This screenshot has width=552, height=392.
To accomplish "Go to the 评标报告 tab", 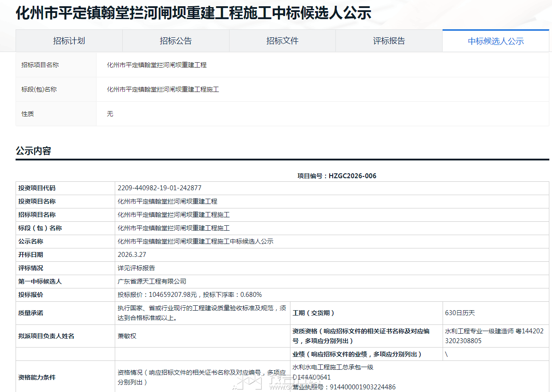I will [x=389, y=41].
